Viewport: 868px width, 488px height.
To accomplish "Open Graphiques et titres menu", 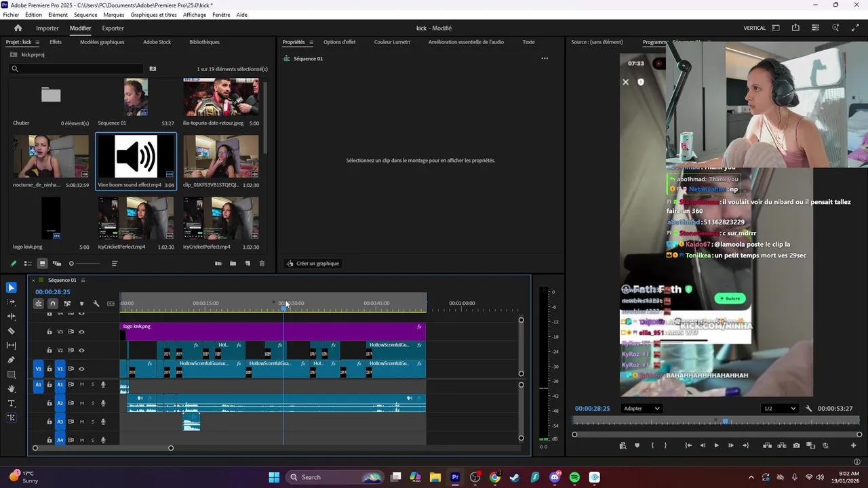I will (153, 15).
